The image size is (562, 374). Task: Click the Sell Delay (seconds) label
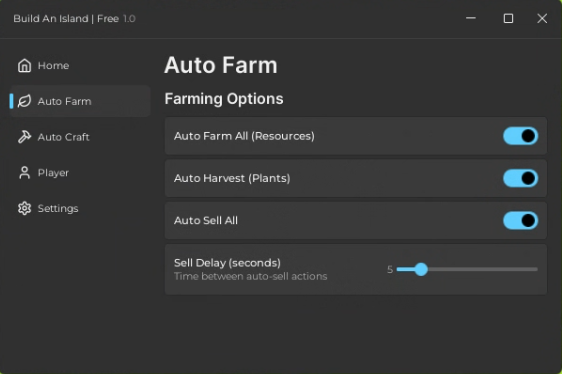coord(227,263)
